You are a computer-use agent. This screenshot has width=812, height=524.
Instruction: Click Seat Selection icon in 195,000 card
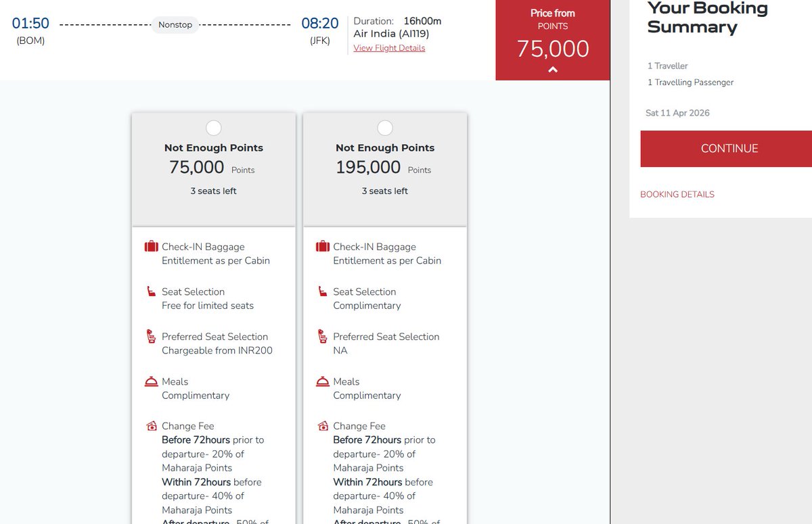point(323,291)
